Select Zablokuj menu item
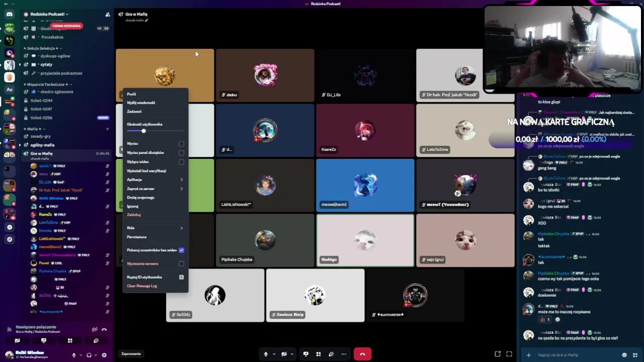The height and width of the screenshot is (362, 644). click(155, 215)
